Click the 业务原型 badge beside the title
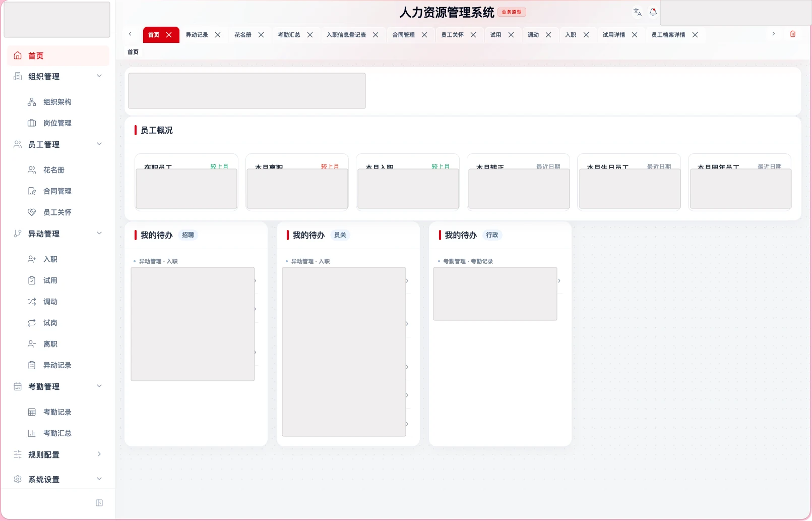The image size is (812, 521). 512,12
